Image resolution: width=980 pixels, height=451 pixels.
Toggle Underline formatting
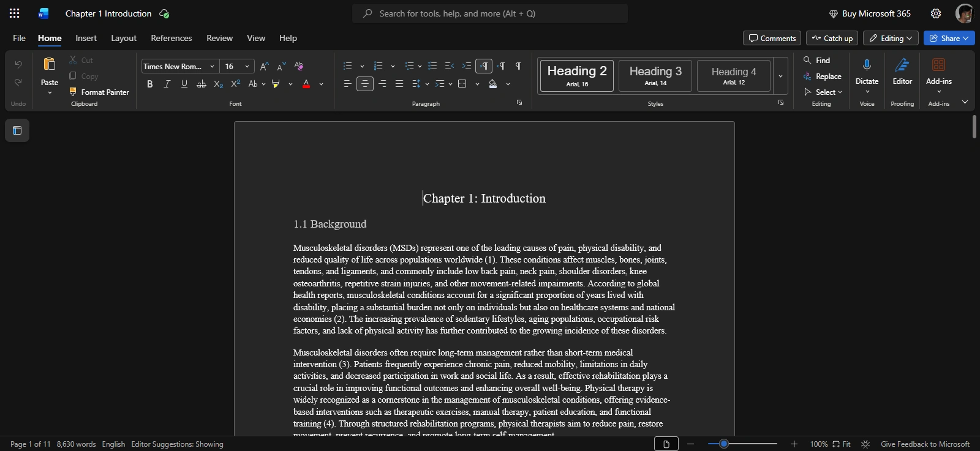[x=184, y=84]
